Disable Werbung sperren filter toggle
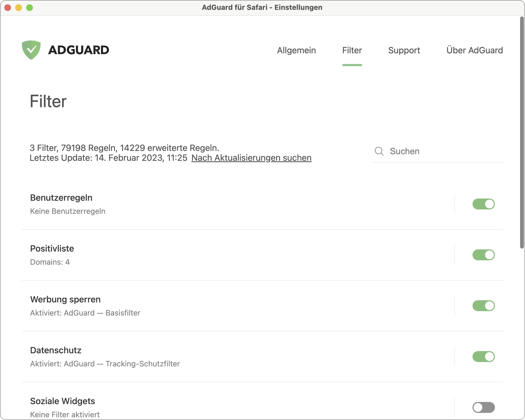 coord(483,306)
